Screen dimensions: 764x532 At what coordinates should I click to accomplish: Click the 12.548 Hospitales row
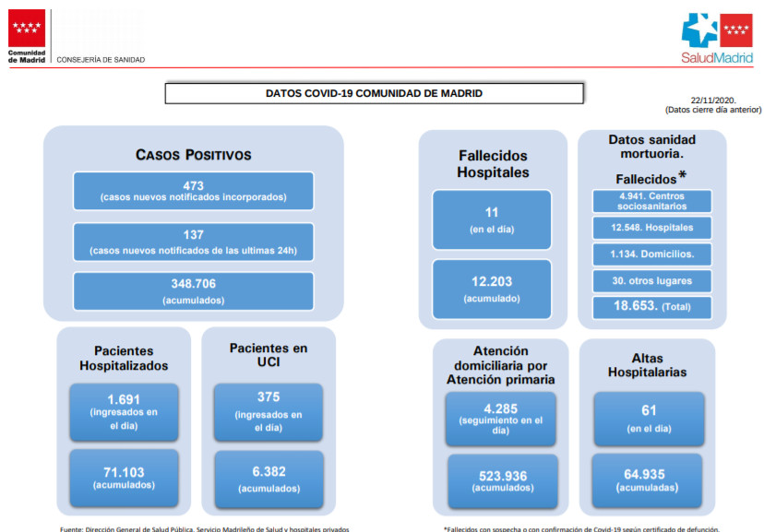point(652,227)
